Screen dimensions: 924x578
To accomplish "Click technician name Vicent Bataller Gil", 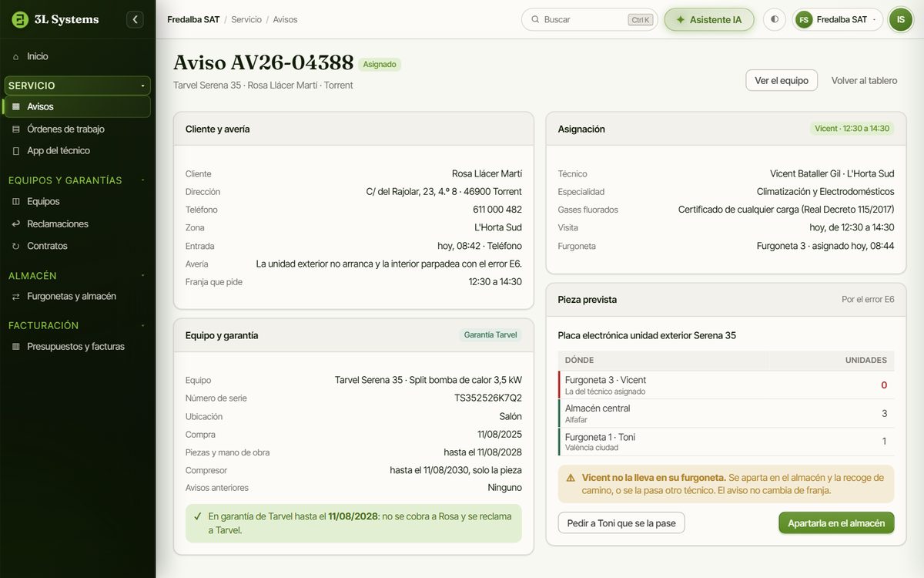I will (x=808, y=174).
